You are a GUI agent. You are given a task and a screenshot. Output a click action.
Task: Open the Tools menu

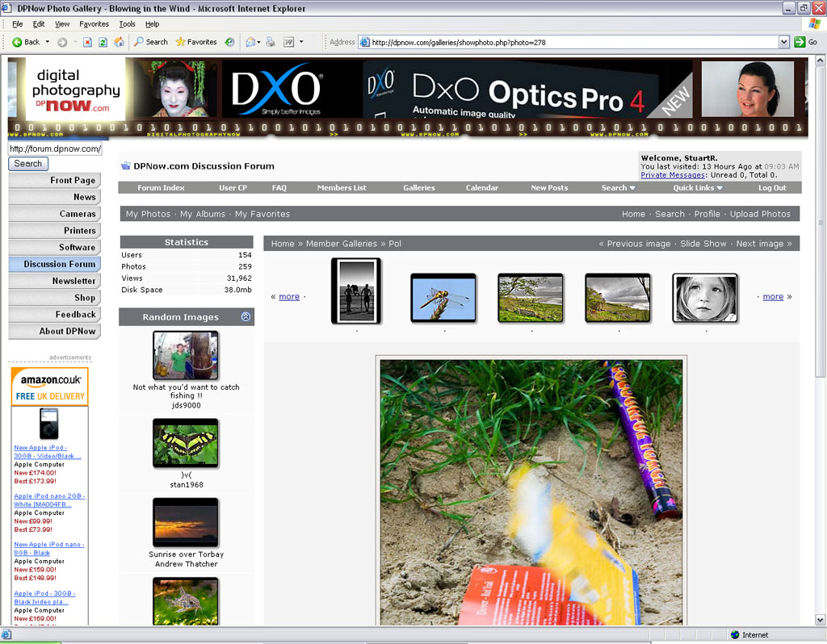(x=127, y=24)
